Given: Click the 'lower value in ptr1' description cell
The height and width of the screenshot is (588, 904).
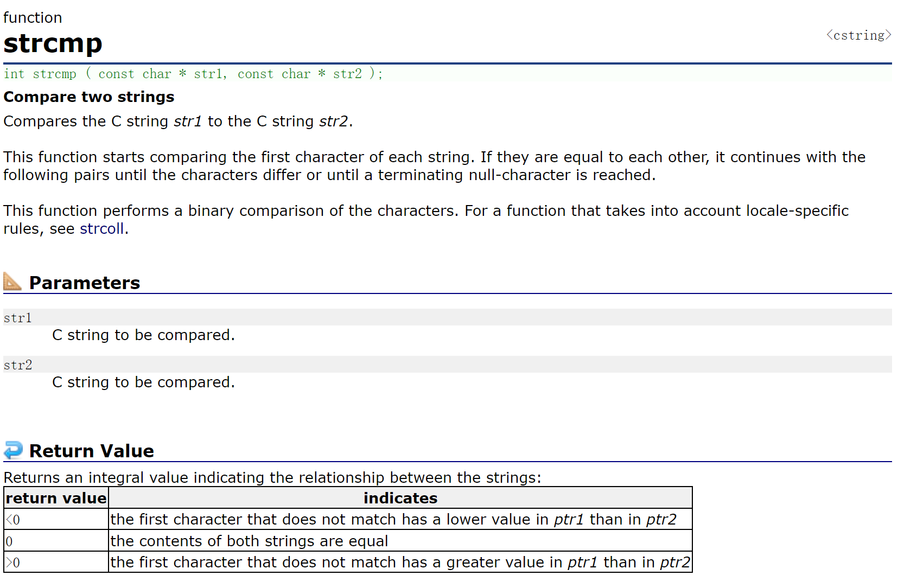Looking at the screenshot, I should pos(400,519).
